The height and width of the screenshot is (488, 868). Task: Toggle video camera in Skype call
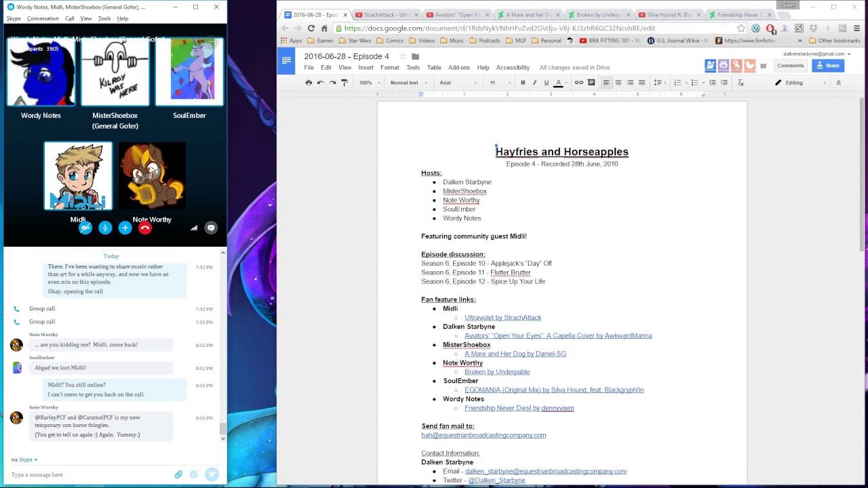(x=85, y=228)
